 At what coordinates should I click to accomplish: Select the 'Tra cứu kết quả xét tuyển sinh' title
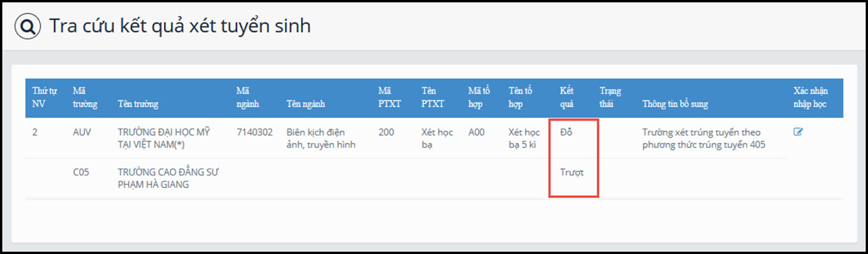[x=180, y=27]
